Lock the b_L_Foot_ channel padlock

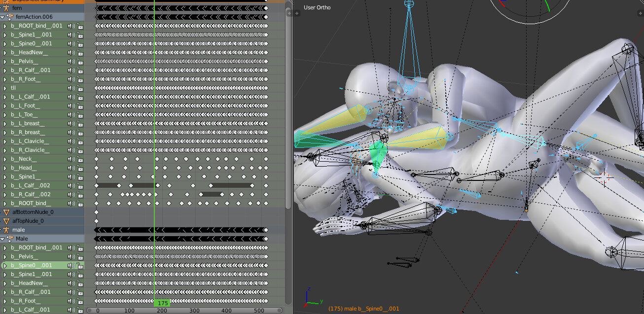(80, 105)
